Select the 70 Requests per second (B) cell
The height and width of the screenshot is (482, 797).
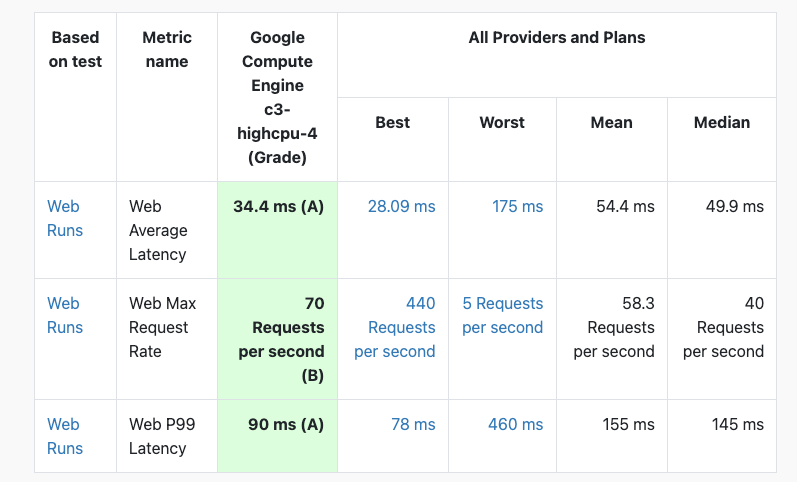point(278,339)
